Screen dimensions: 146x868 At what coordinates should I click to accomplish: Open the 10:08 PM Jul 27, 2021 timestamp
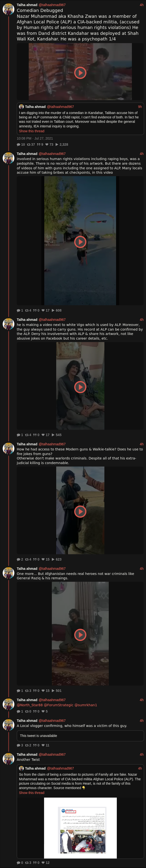point(35,138)
